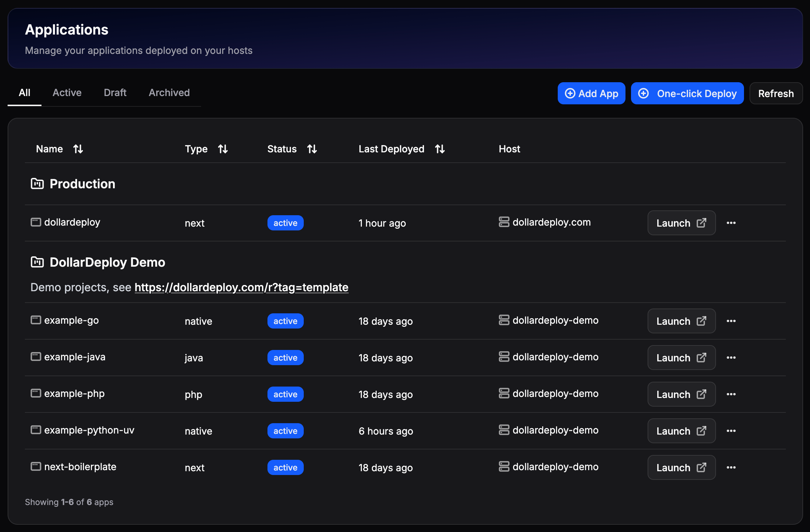Screen dimensions: 810x532
Task: Click the Refresh button
Action: (776, 93)
